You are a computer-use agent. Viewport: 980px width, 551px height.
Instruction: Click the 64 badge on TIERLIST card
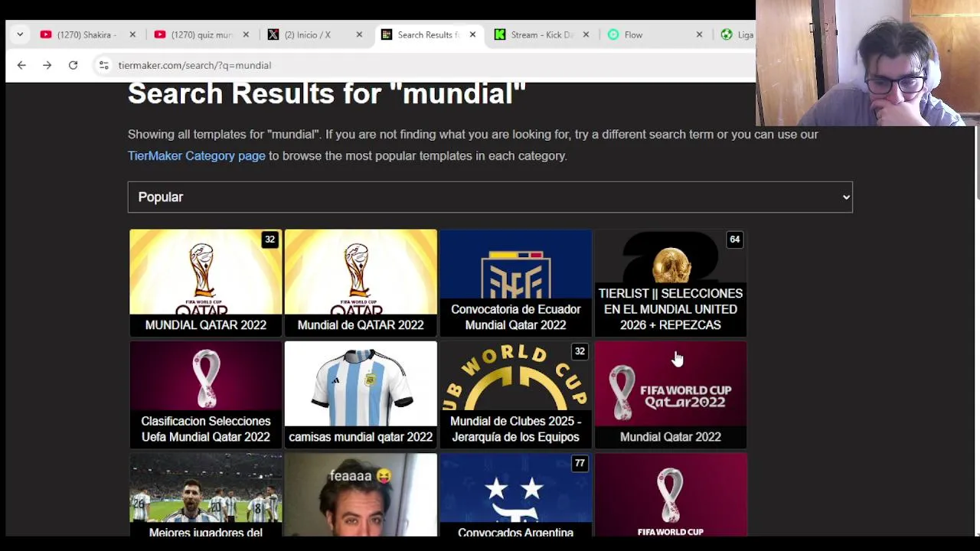(x=735, y=240)
